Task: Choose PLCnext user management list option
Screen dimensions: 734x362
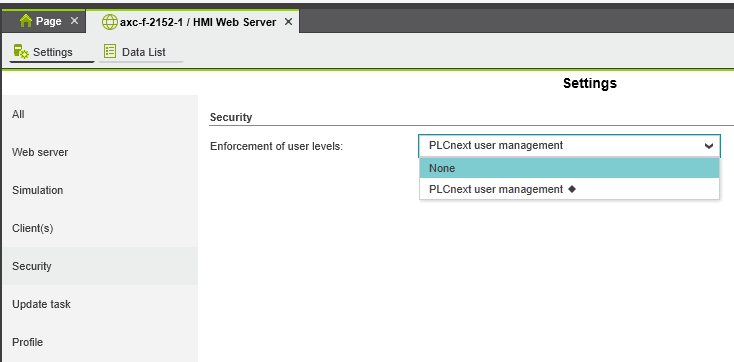Action: coord(569,189)
